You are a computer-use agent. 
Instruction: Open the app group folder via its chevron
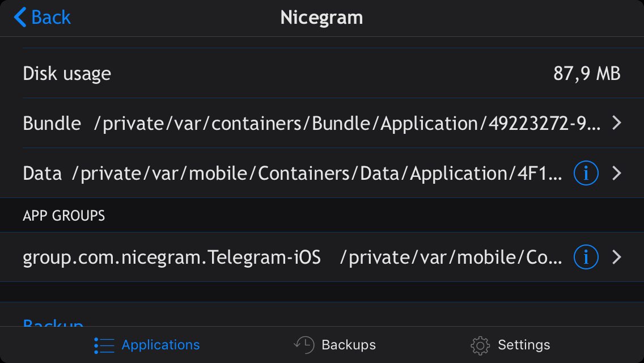pyautogui.click(x=616, y=257)
